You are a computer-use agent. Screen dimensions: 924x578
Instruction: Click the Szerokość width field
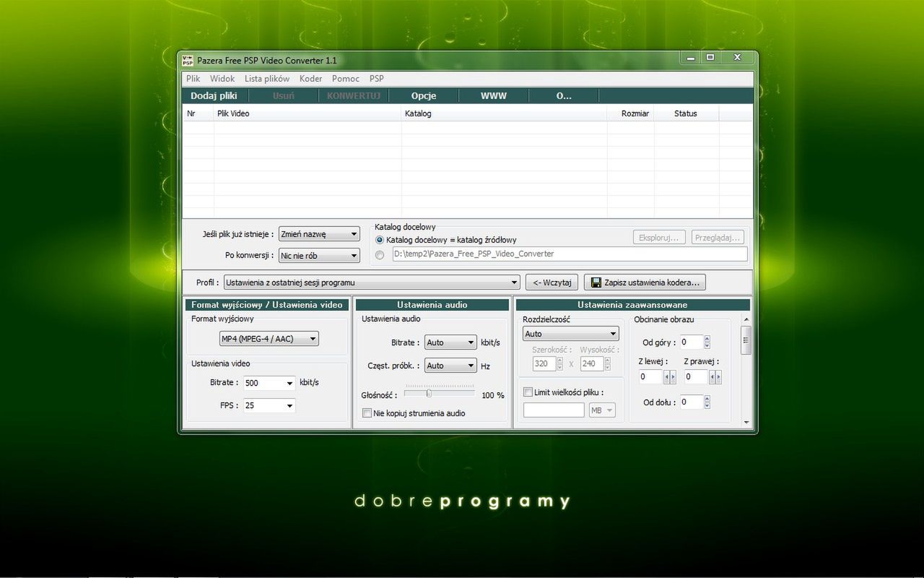544,364
